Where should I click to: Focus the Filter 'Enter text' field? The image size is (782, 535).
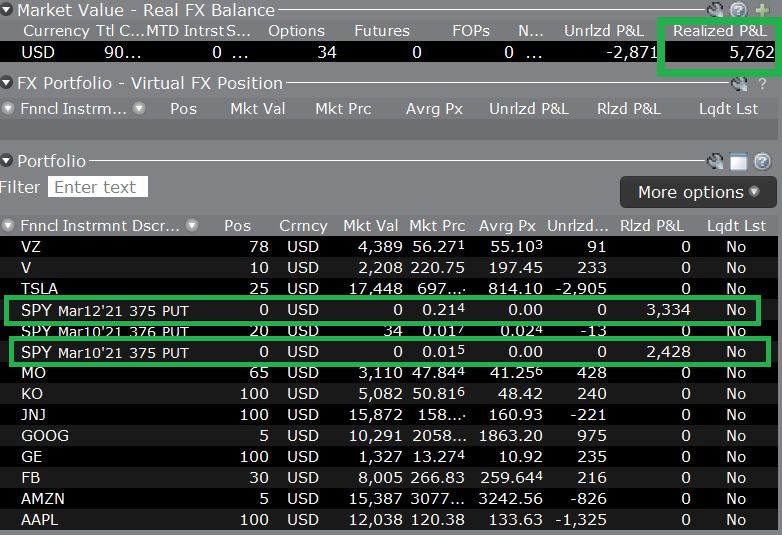click(x=98, y=187)
